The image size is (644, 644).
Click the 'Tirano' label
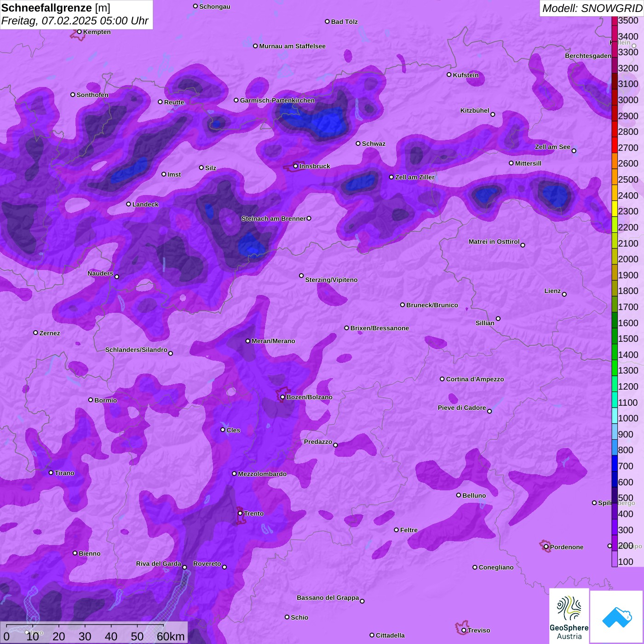click(64, 473)
